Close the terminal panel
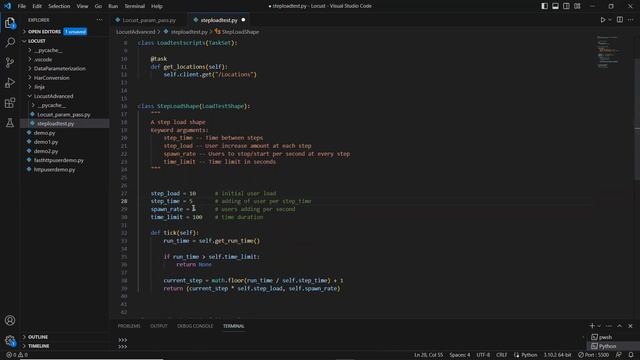This screenshot has height=360, width=640. tap(630, 326)
